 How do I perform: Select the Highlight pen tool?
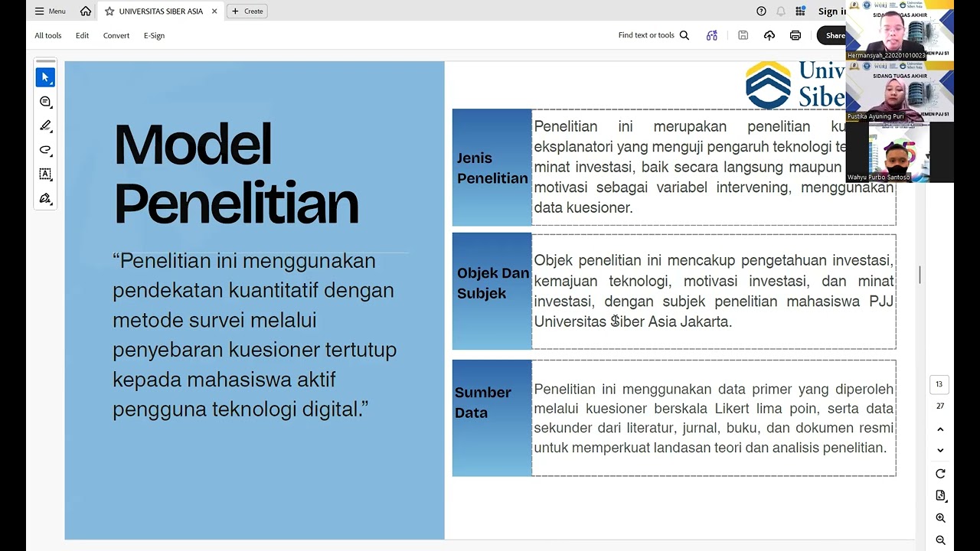pos(45,126)
